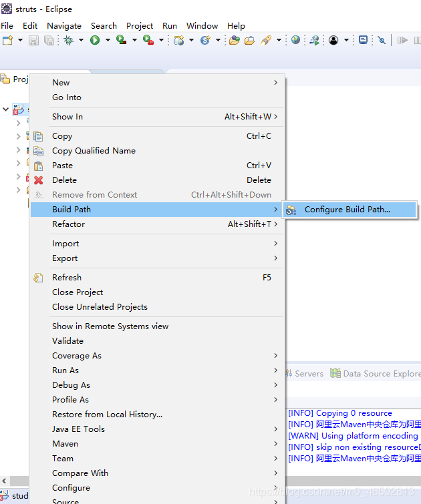Open the Import submenu
421x504 pixels.
click(x=157, y=244)
